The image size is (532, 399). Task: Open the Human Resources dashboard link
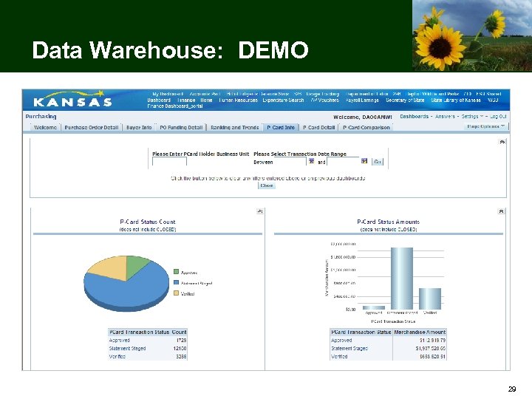tap(238, 100)
